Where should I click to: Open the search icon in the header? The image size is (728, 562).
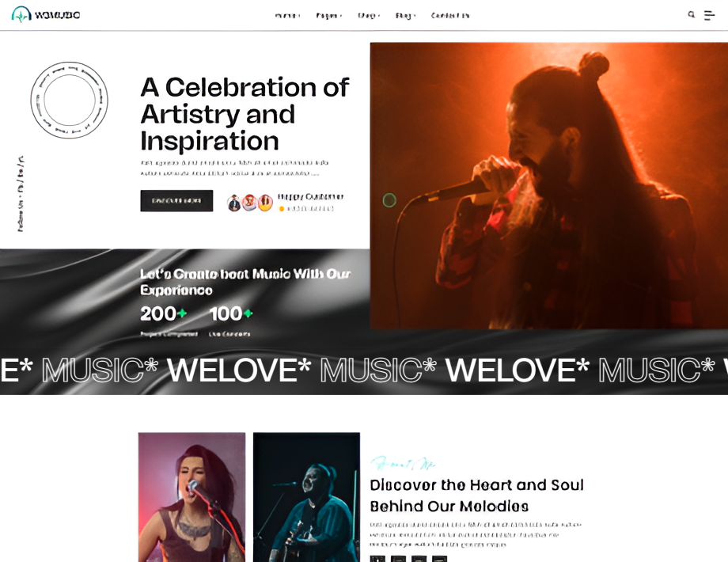692,15
